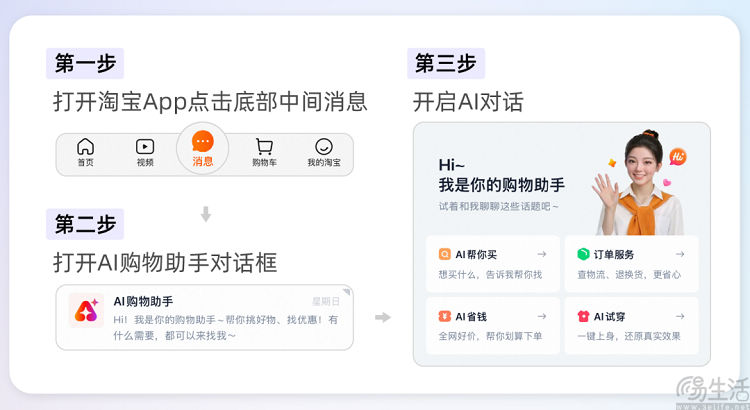This screenshot has width=750, height=410.
Task: Tap the orange 消息 message bubble
Action: [202, 142]
